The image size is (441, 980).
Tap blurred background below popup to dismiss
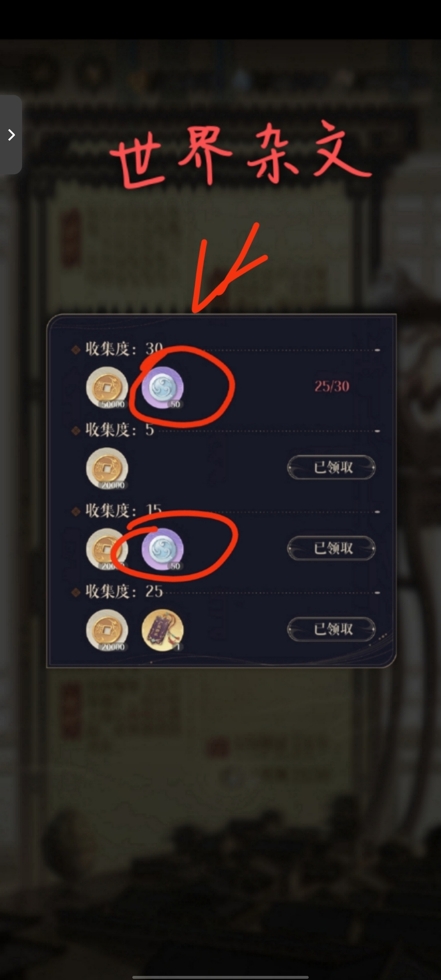pyautogui.click(x=220, y=796)
